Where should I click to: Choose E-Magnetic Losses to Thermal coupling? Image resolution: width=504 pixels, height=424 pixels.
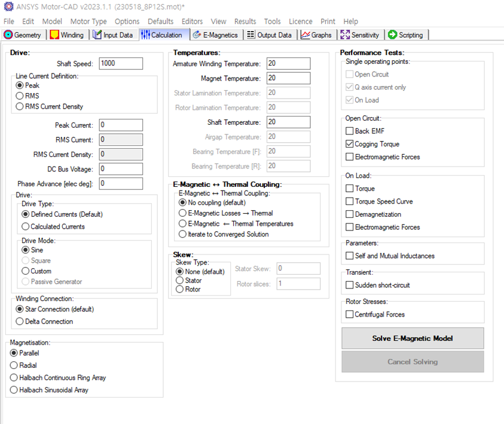(x=182, y=213)
